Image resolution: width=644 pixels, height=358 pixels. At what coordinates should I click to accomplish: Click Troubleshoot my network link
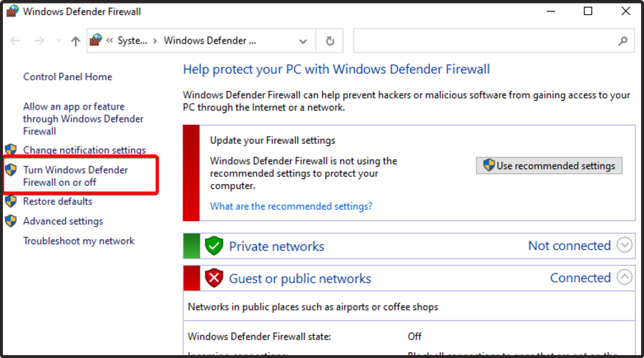tap(79, 241)
